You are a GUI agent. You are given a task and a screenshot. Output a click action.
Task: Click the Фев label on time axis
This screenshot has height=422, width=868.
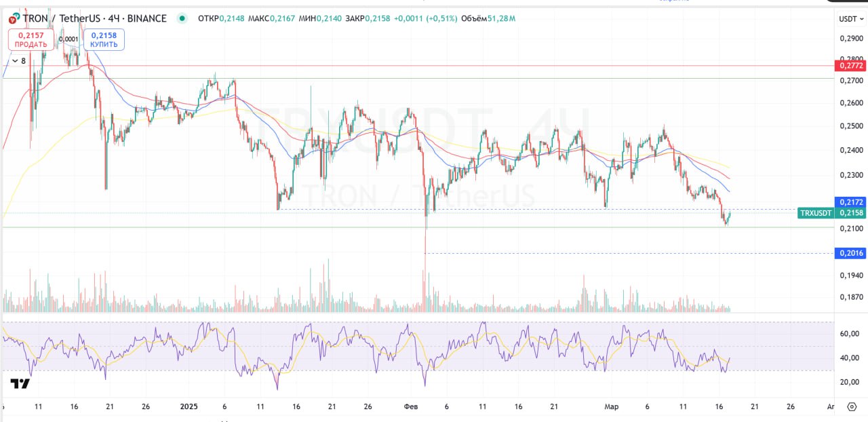(x=411, y=406)
